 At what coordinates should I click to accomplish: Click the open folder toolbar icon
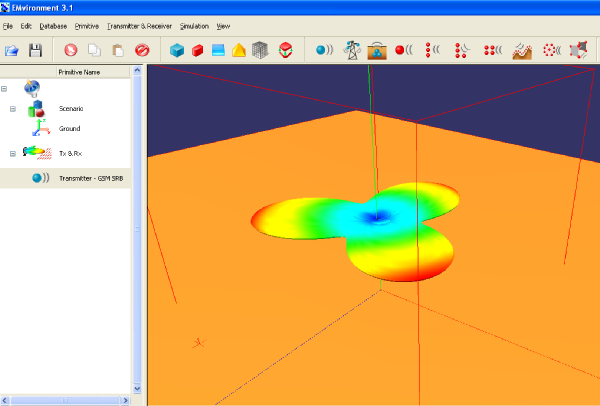(x=12, y=49)
